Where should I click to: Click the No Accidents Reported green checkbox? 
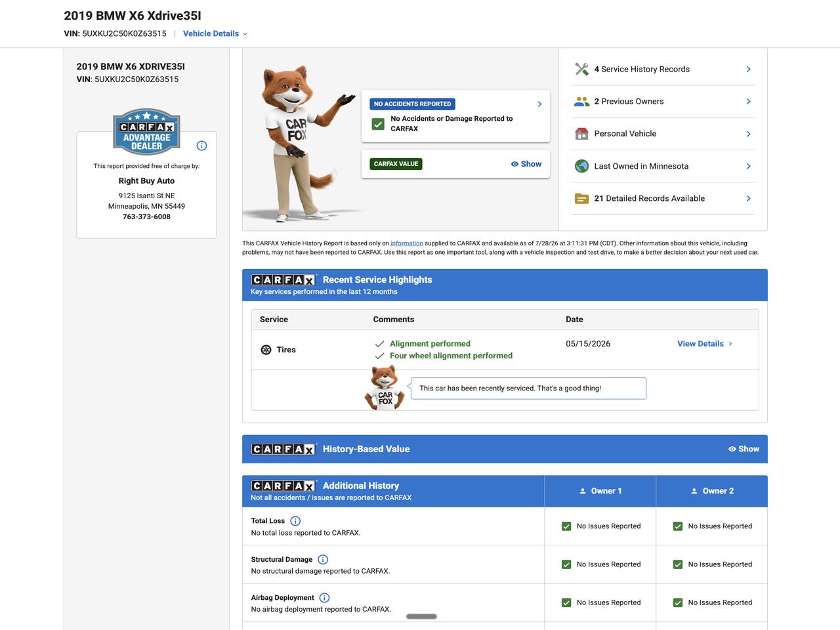378,123
